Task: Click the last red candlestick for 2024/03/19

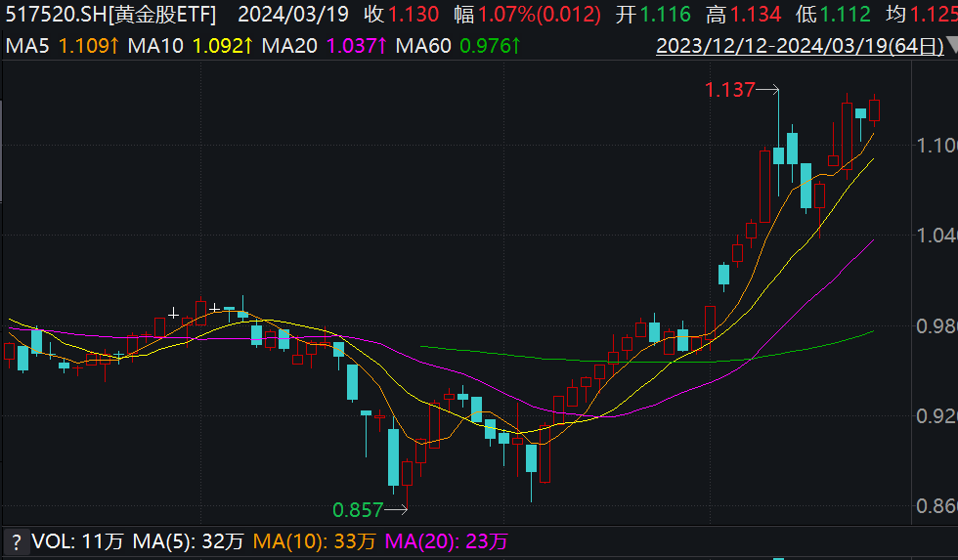Action: tap(874, 110)
